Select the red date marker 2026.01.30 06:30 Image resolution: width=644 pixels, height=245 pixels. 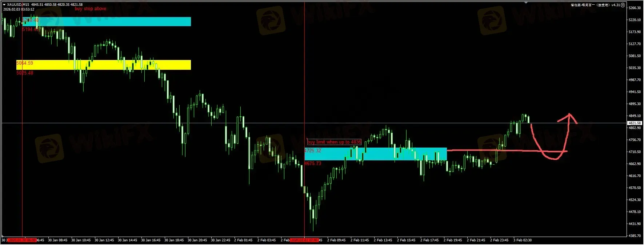22,240
